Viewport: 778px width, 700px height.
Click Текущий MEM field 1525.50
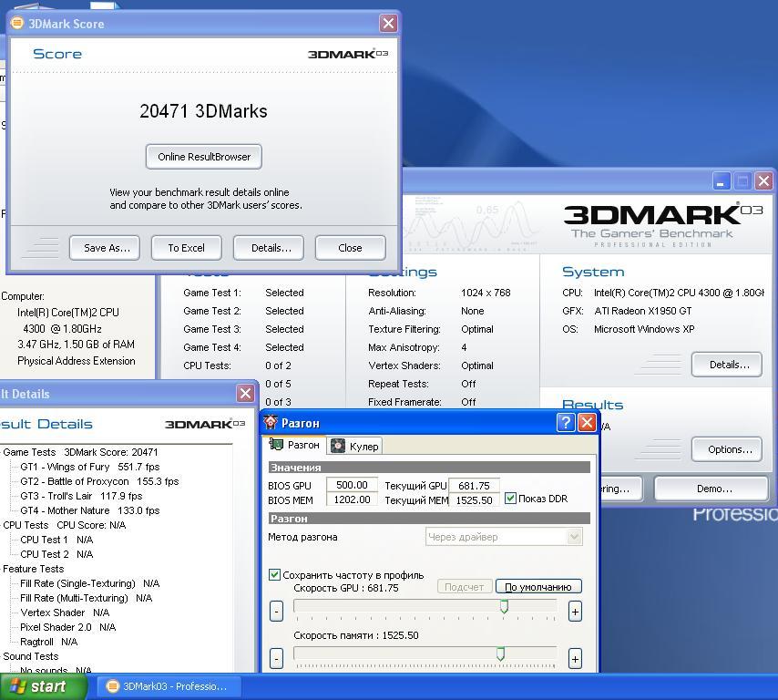click(x=474, y=499)
